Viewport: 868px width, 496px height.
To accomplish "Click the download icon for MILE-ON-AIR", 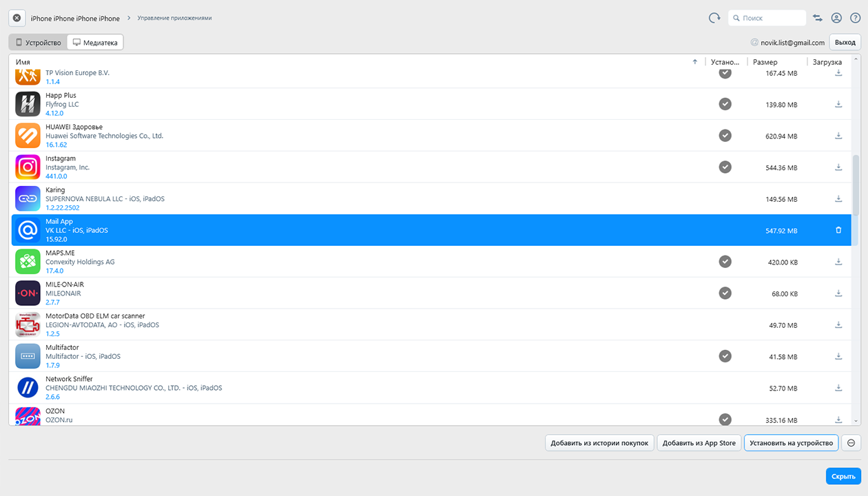I will pyautogui.click(x=838, y=293).
